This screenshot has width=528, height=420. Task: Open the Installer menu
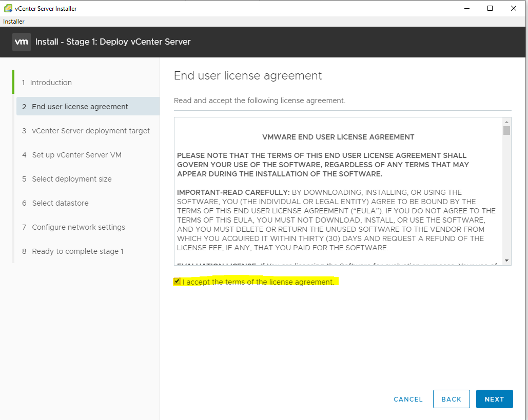tap(14, 22)
